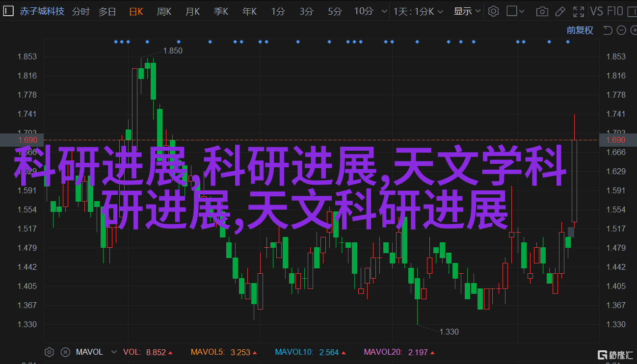Image resolution: width=637 pixels, height=364 pixels.
Task: Click the undo arrow icon
Action: coord(608,30)
